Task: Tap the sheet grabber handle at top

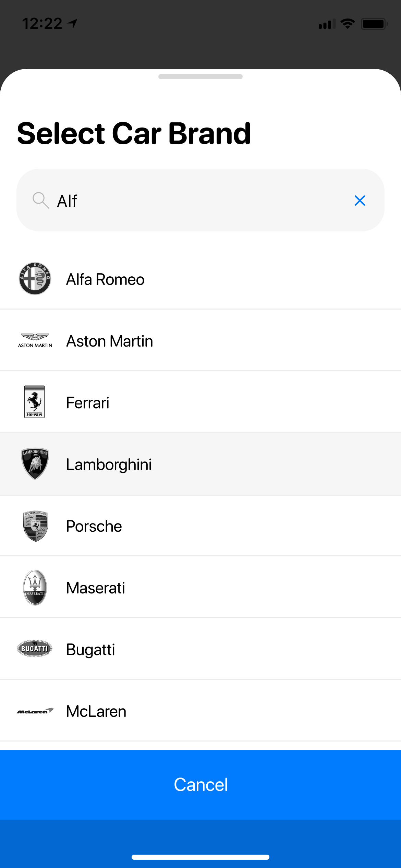Action: [200, 77]
